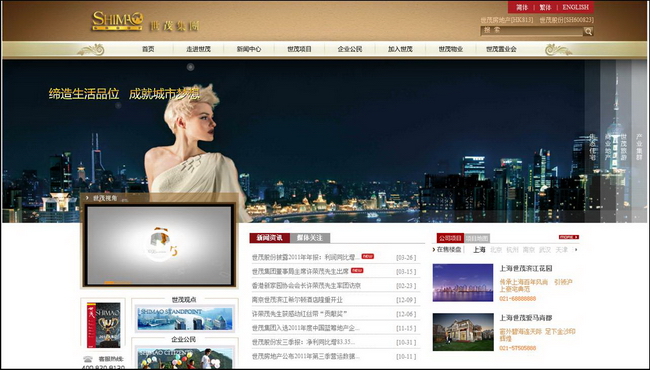Viewport: 650px width, 370px height.
Task: Select the 新闻资讯 tab
Action: 270,238
